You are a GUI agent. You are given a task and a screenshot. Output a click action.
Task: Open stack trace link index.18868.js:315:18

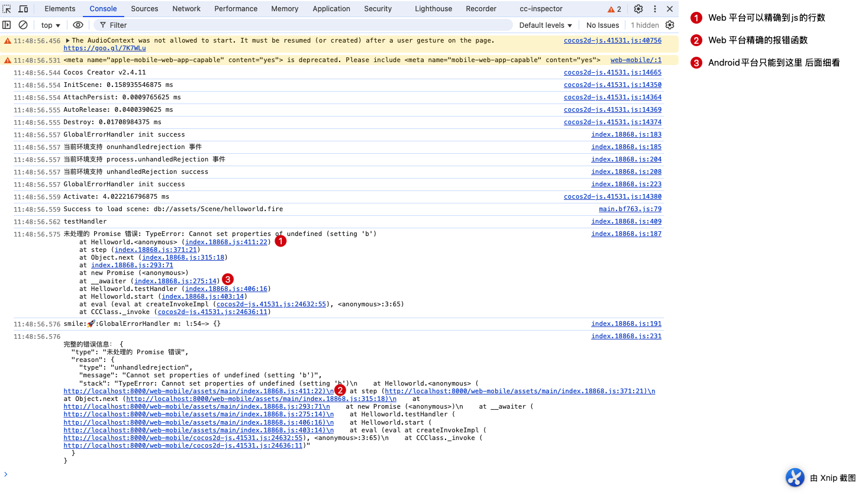[183, 258]
